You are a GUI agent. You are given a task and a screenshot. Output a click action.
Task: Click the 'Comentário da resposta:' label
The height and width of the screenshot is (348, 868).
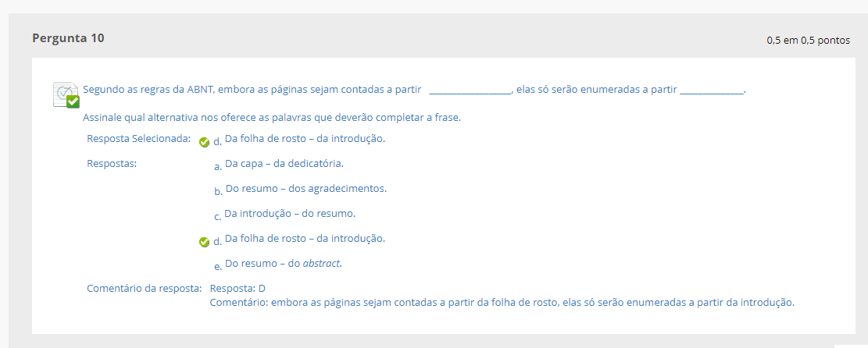point(144,289)
